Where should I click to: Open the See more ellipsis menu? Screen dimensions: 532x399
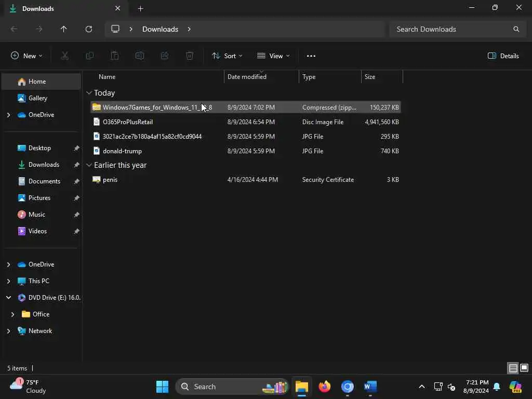click(x=311, y=56)
